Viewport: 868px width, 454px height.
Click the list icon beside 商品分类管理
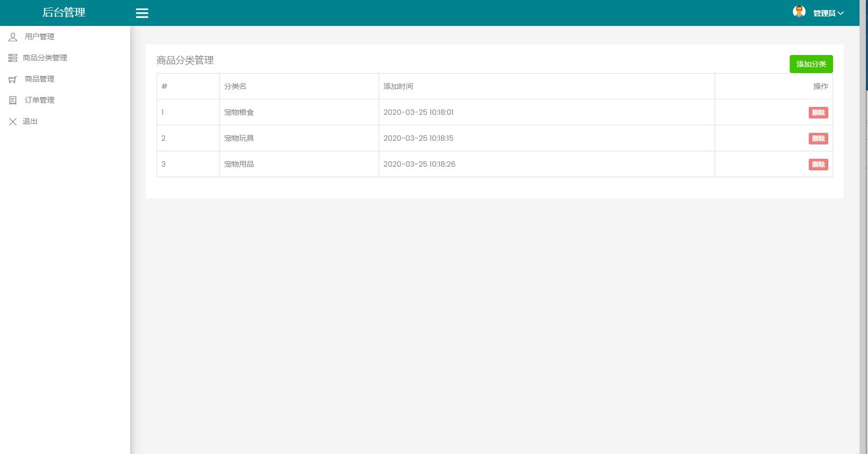[x=13, y=58]
